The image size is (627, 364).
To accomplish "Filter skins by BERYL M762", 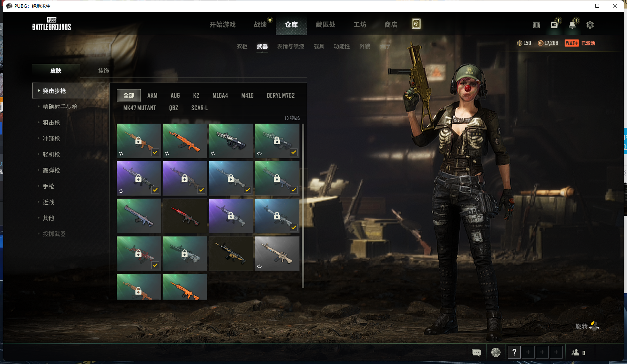I will tap(281, 95).
